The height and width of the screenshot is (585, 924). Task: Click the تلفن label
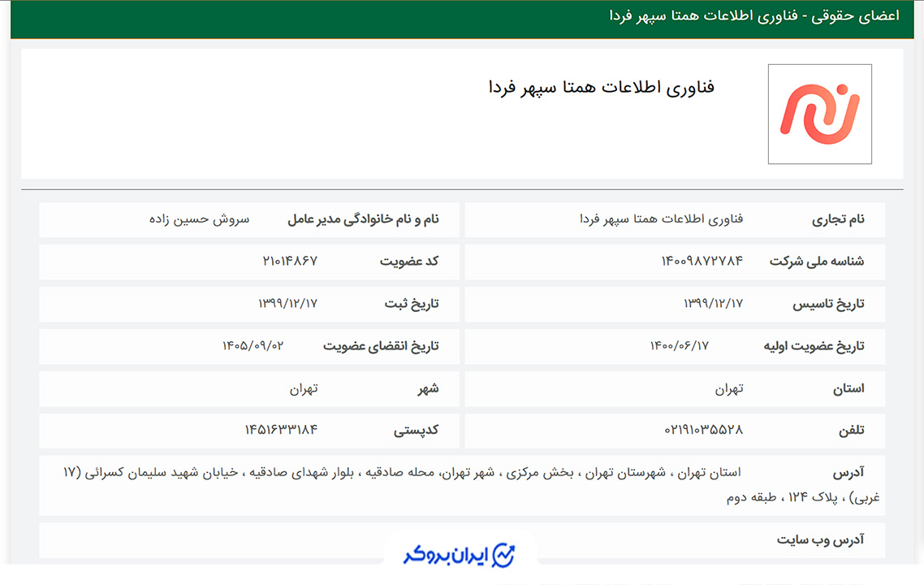852,431
